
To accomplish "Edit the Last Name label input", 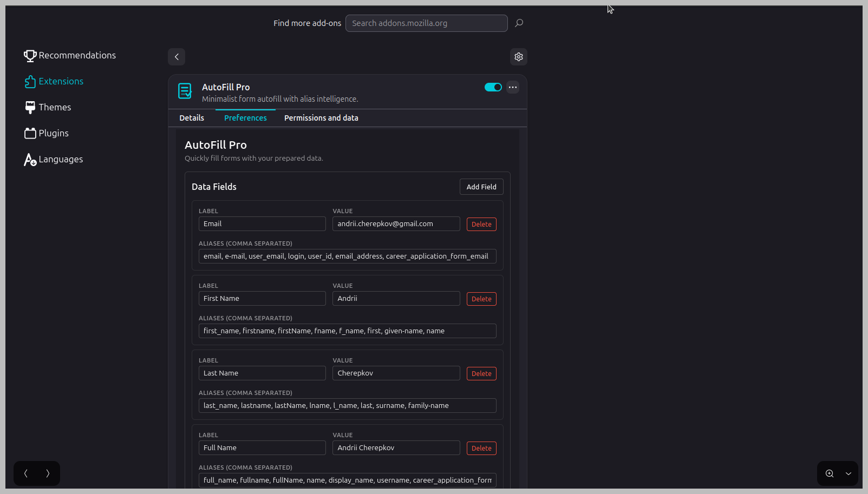I will click(262, 373).
